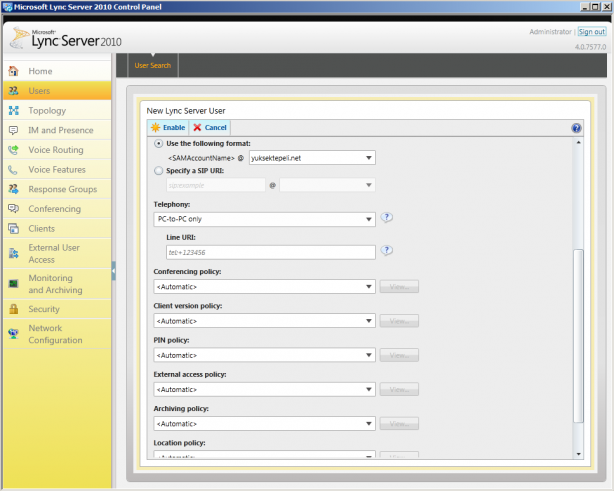
Task: Click the Voice Routing phone arrow icon
Action: 13,150
